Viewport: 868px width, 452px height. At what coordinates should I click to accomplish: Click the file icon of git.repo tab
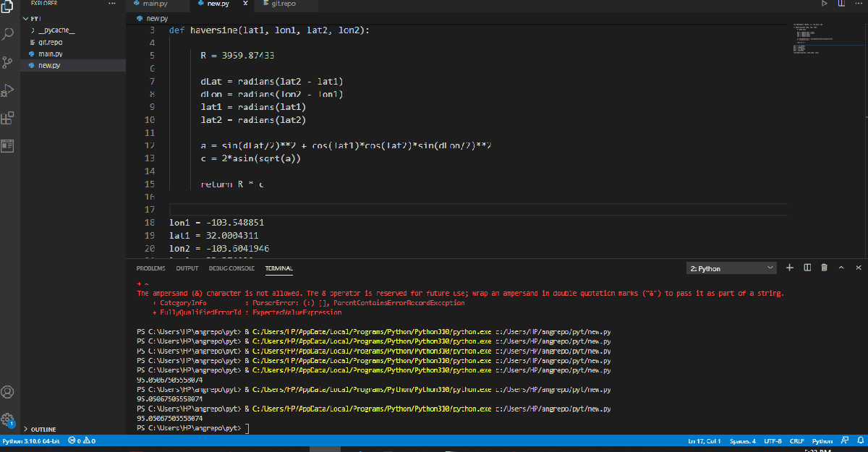[265, 4]
